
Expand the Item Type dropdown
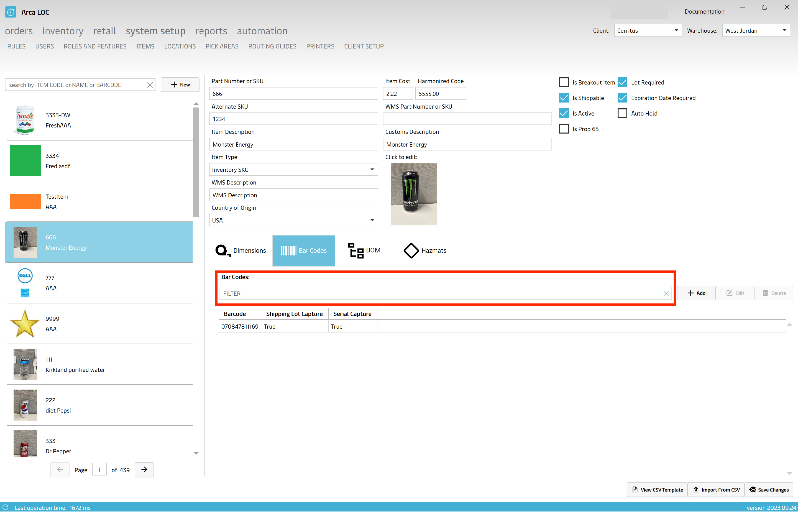tap(372, 169)
